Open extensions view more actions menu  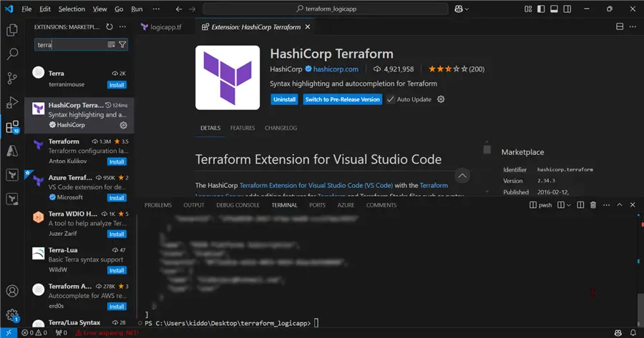(122, 26)
